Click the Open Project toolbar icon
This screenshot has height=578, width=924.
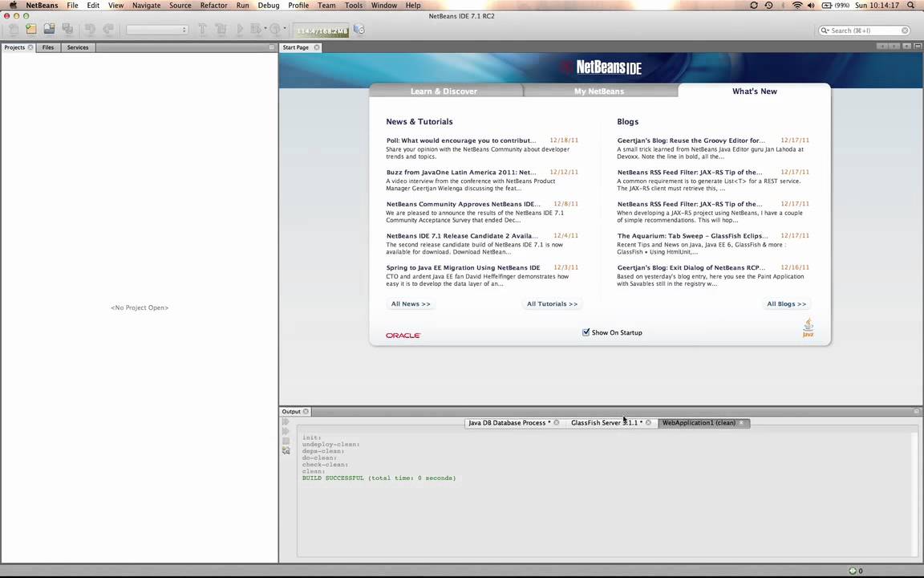point(50,29)
